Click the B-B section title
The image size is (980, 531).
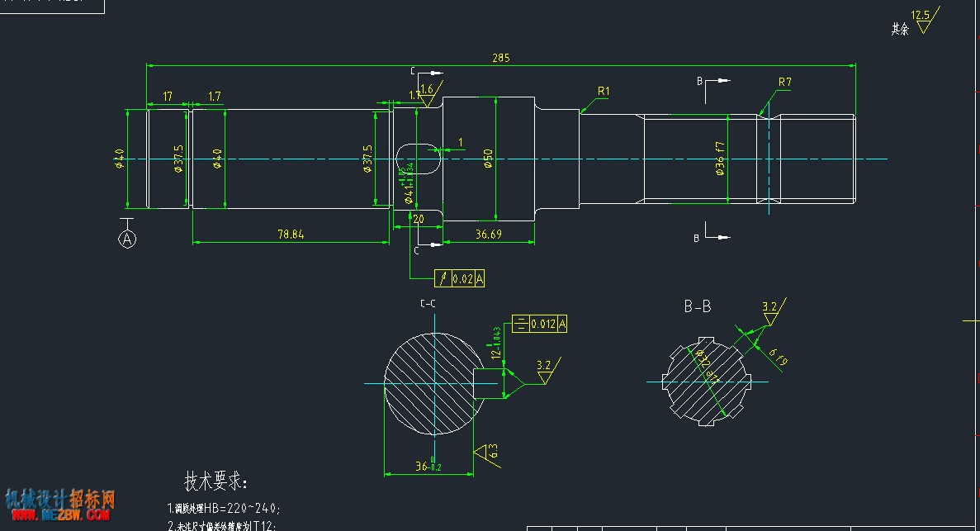pos(698,306)
